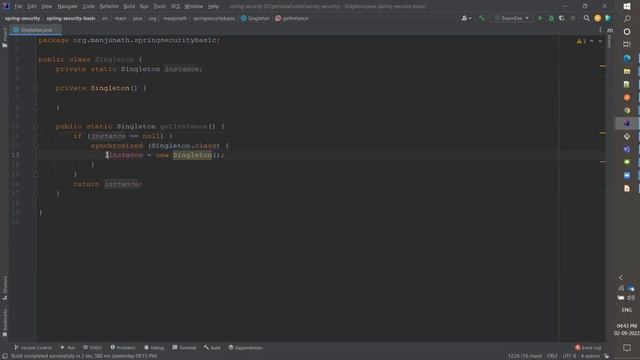Viewport: 640px width, 360px height.
Task: Open the editor tabs more options icon
Action: (x=600, y=30)
